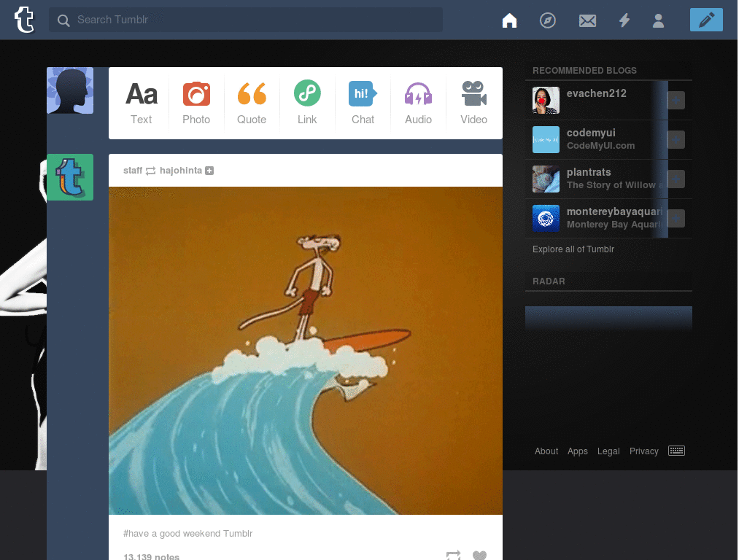Create a new Audio post

point(418,103)
